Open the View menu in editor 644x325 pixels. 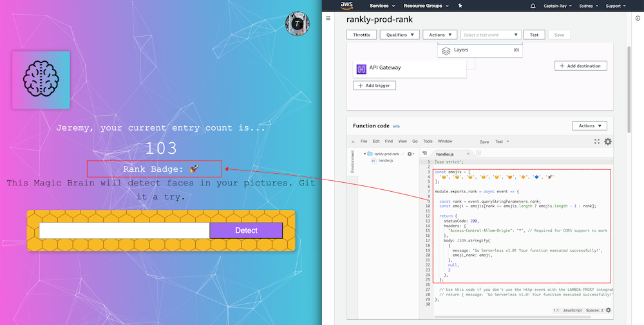pos(402,141)
